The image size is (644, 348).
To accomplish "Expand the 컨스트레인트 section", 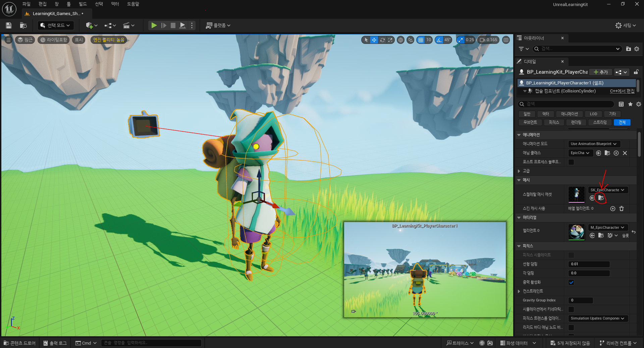I will (x=519, y=291).
